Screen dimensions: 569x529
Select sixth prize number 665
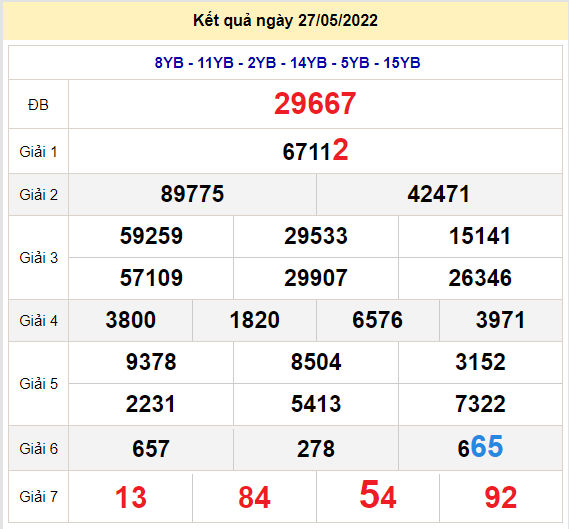tap(480, 447)
